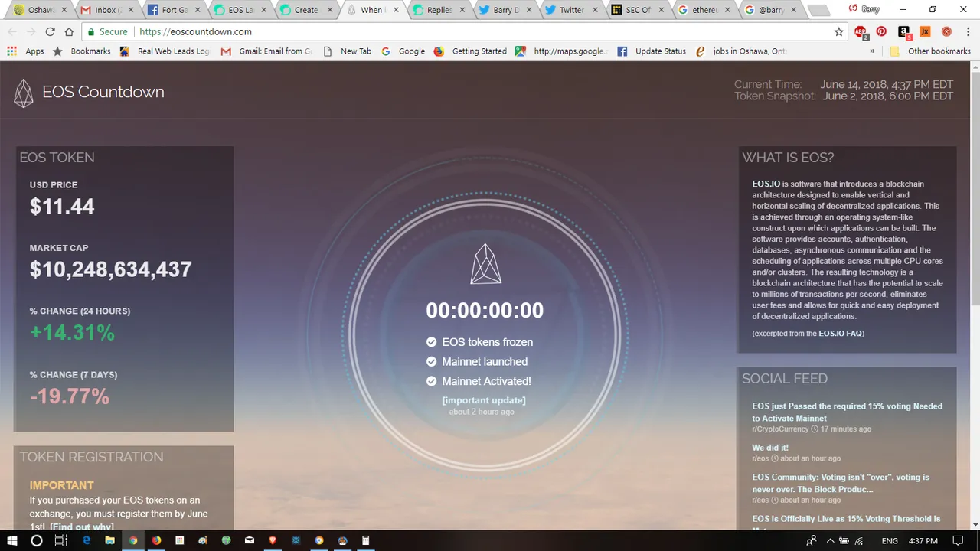The height and width of the screenshot is (551, 980).
Task: Open 'EOS Community: Voting isn't over' post
Action: (x=841, y=483)
